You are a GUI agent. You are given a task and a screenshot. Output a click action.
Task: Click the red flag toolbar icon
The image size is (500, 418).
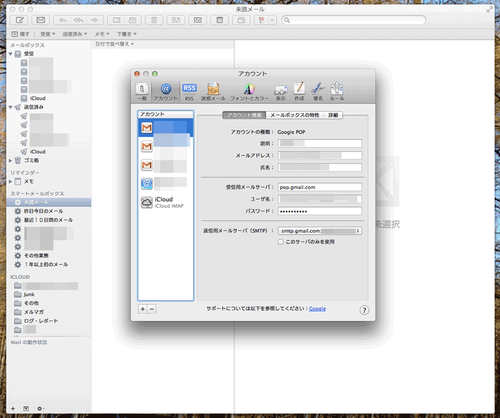pyautogui.click(x=261, y=20)
